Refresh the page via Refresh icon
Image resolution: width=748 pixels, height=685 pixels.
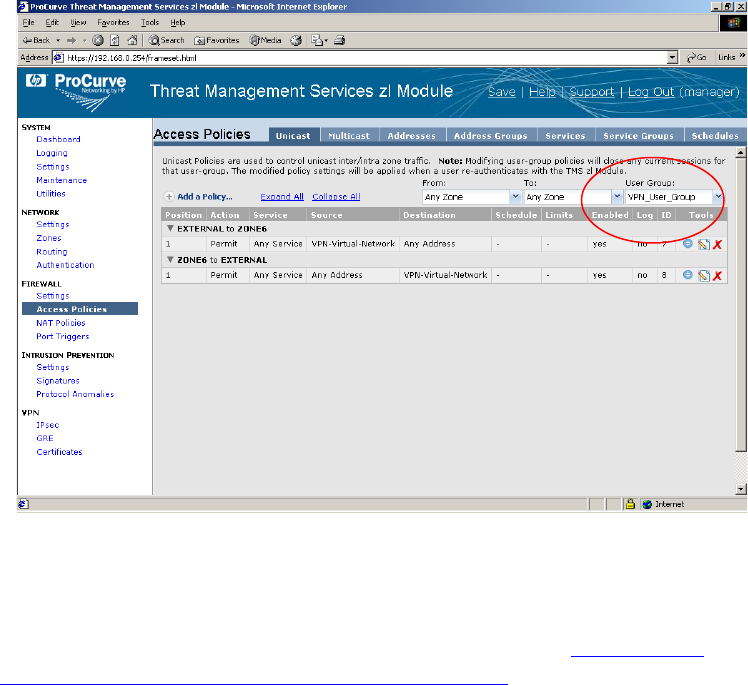tap(115, 41)
